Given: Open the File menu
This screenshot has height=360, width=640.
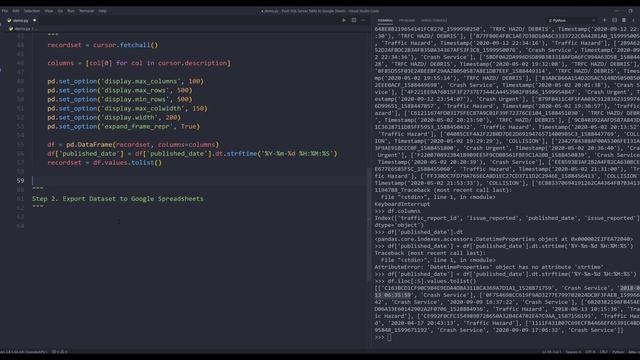Looking at the screenshot, I should [5, 11].
